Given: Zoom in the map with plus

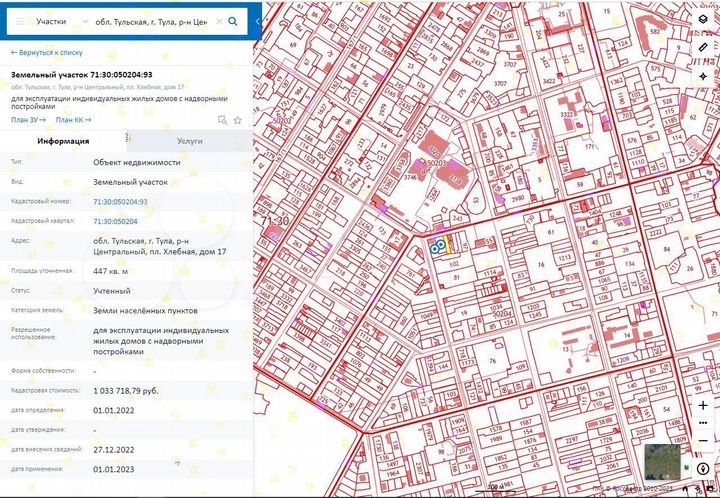Looking at the screenshot, I should point(703,406).
